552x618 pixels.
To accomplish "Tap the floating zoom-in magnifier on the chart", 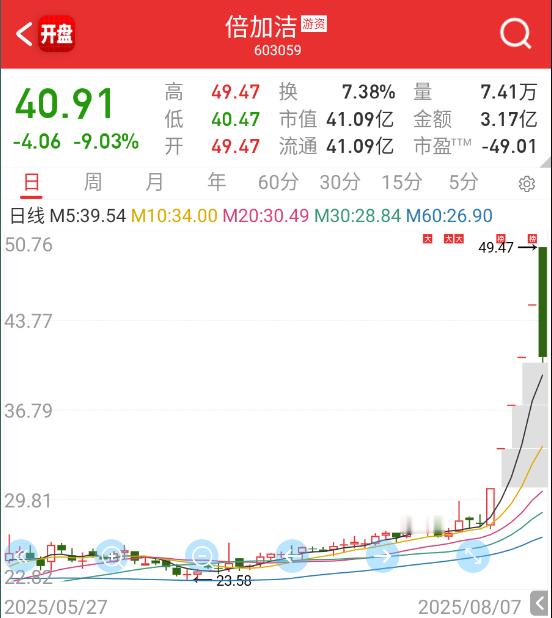I will click(x=112, y=556).
